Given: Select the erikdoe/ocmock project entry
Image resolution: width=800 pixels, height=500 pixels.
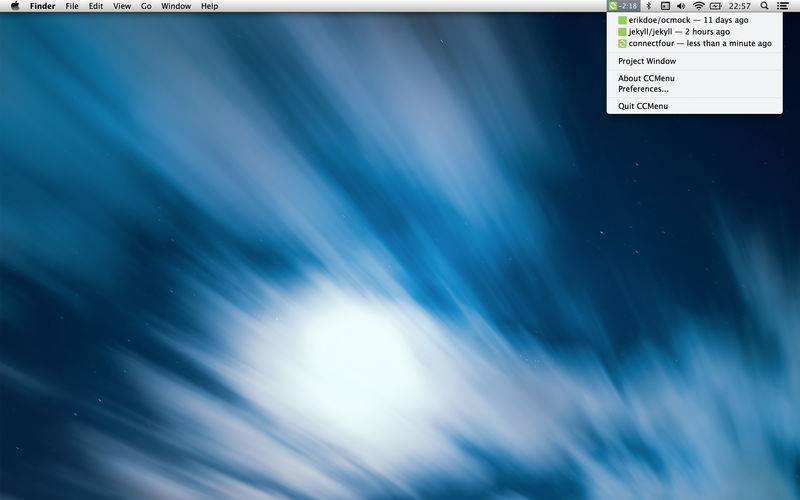Looking at the screenshot, I should [694, 20].
